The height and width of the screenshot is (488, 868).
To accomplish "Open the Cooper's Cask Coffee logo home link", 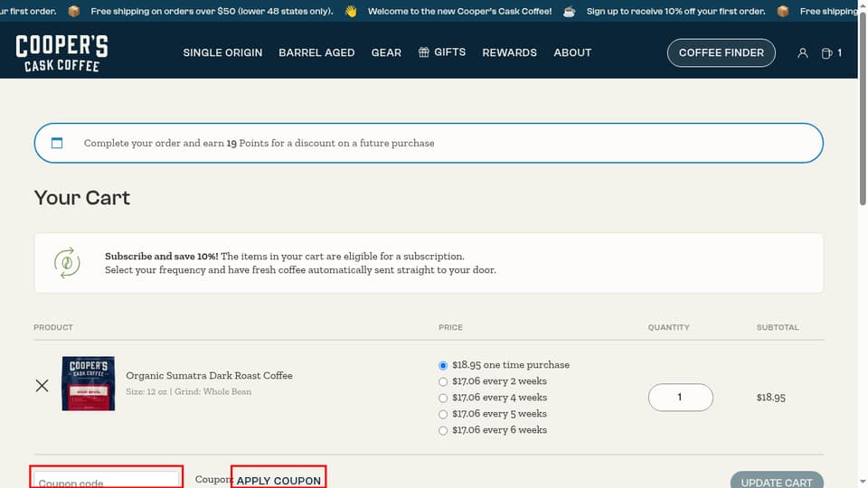I will pyautogui.click(x=62, y=52).
